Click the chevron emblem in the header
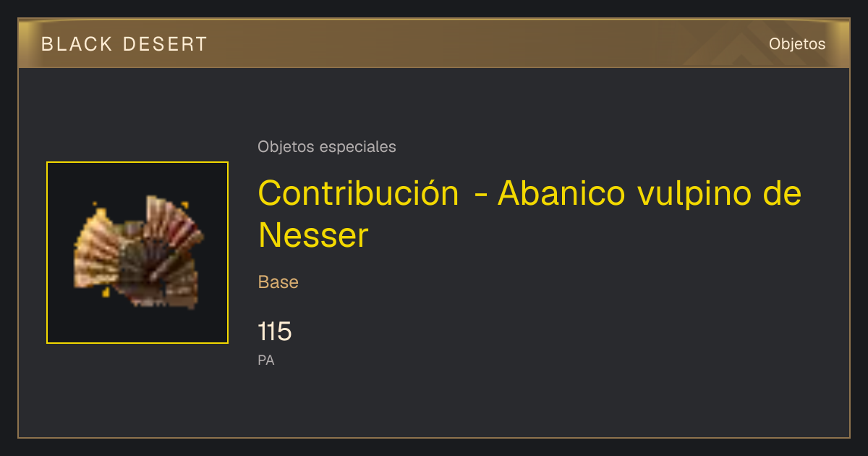This screenshot has width=868, height=456. point(745,47)
